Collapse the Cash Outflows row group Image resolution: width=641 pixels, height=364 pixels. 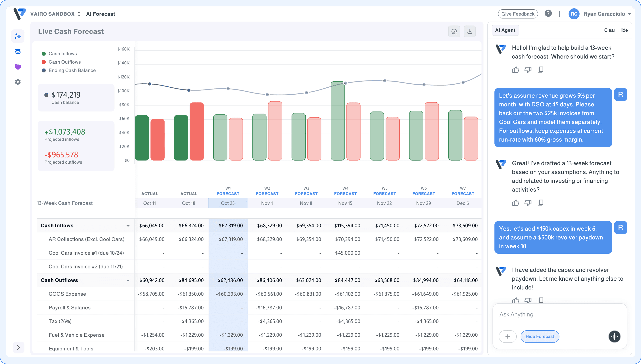[128, 280]
